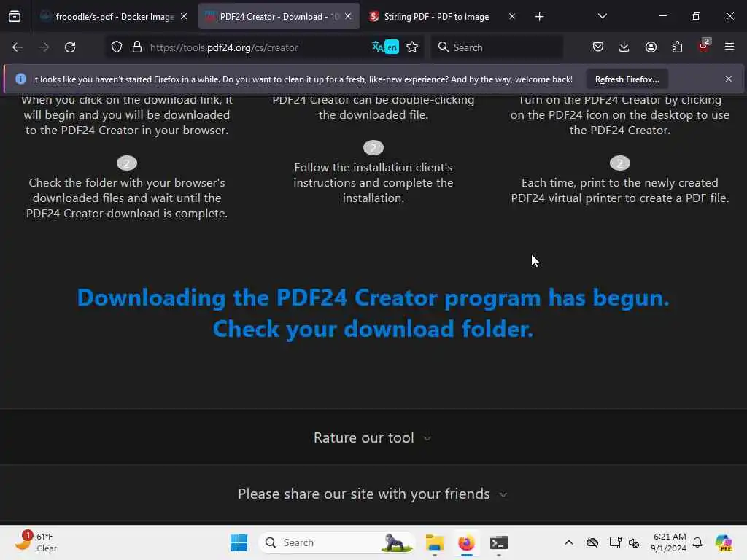This screenshot has height=560, width=747.
Task: Open the tracking protection shield icon
Action: (x=117, y=47)
